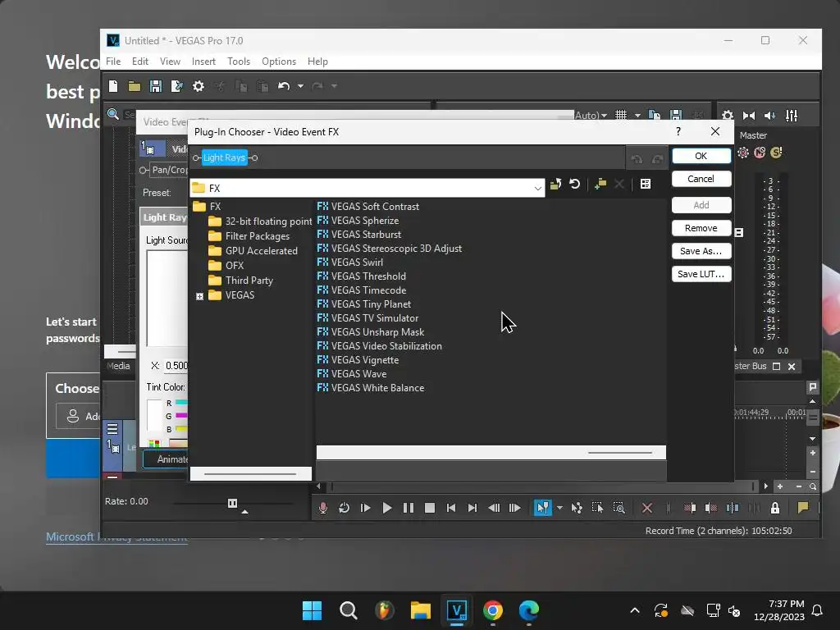Click the Play From Start button
The height and width of the screenshot is (630, 840).
(x=365, y=508)
